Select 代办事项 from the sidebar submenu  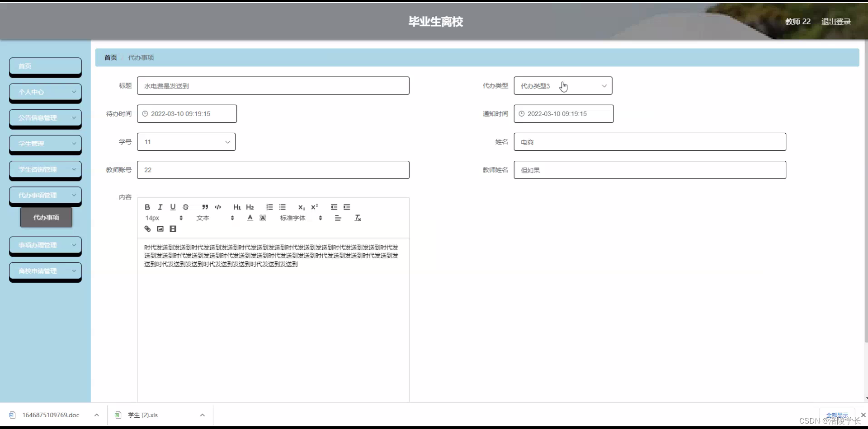click(46, 217)
